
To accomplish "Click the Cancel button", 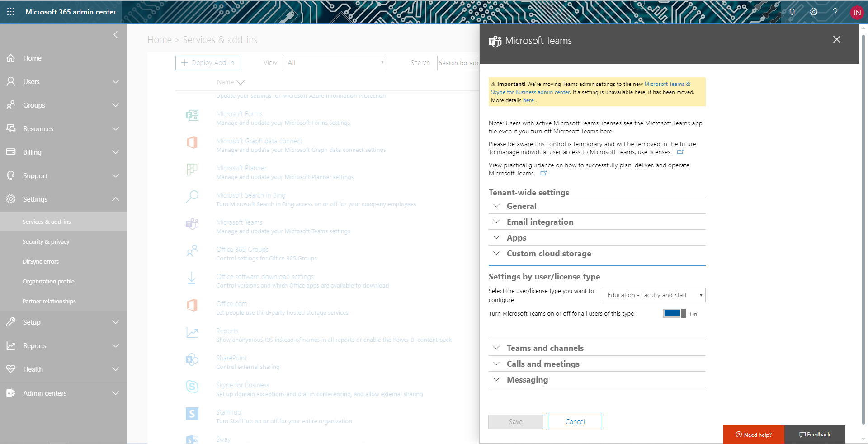I will coord(575,421).
